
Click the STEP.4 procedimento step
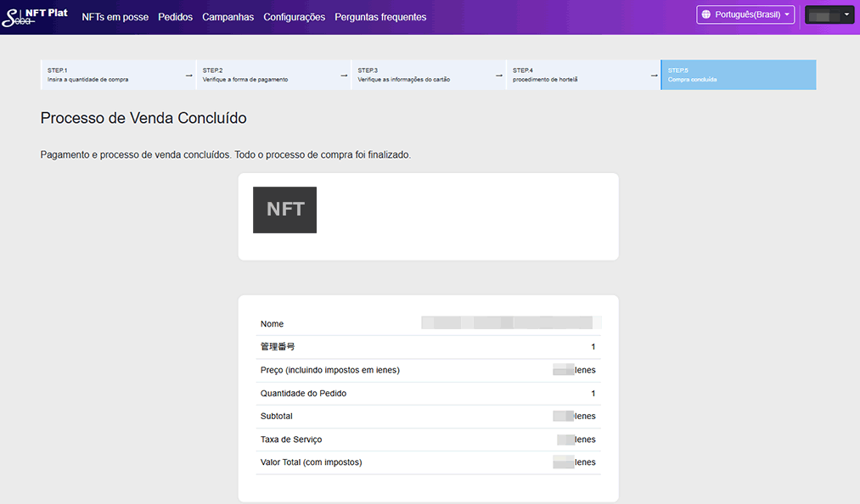click(x=576, y=75)
